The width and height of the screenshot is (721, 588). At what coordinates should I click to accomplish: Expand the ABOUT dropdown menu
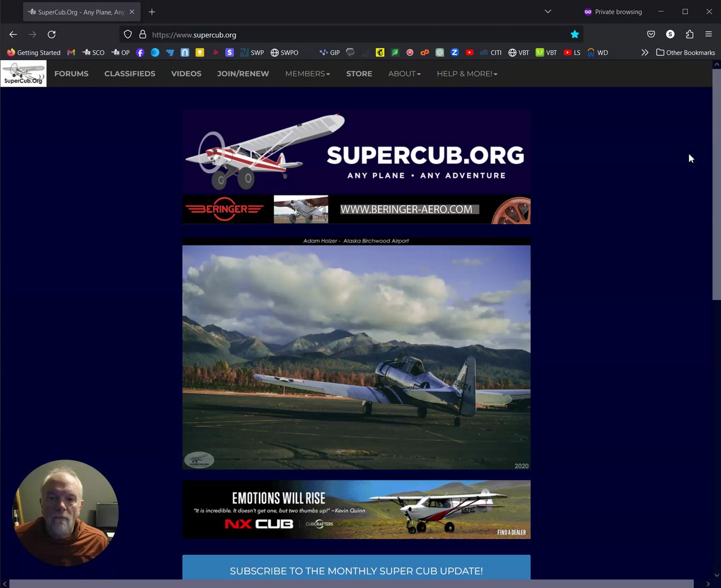click(404, 74)
